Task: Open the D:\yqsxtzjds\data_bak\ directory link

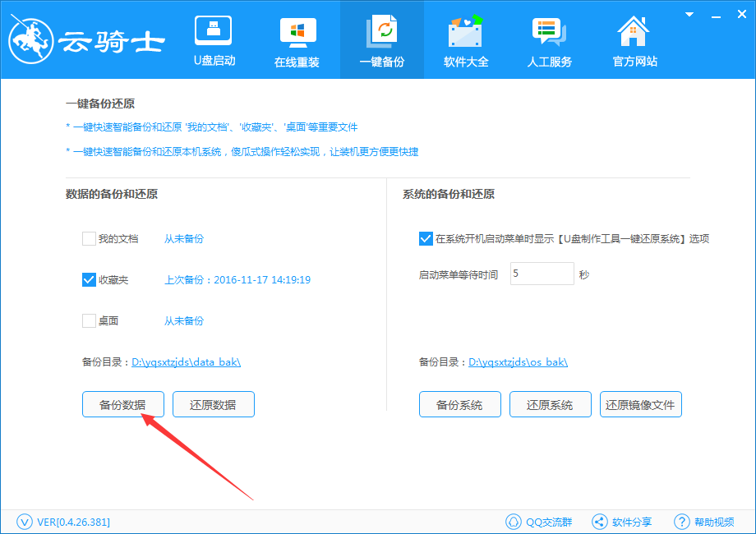Action: (x=186, y=362)
